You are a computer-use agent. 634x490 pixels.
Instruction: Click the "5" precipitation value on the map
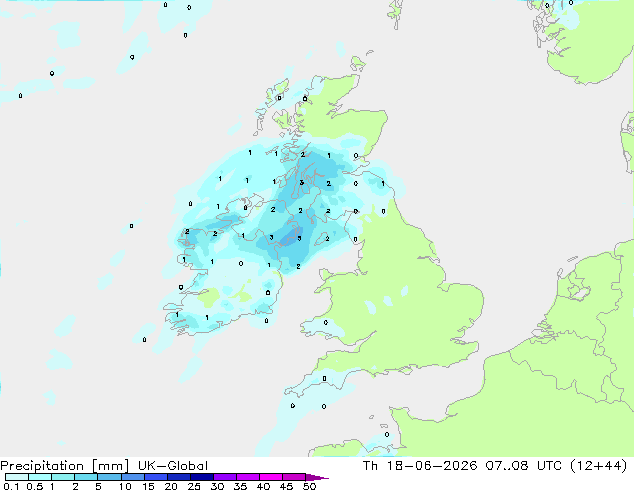299,239
